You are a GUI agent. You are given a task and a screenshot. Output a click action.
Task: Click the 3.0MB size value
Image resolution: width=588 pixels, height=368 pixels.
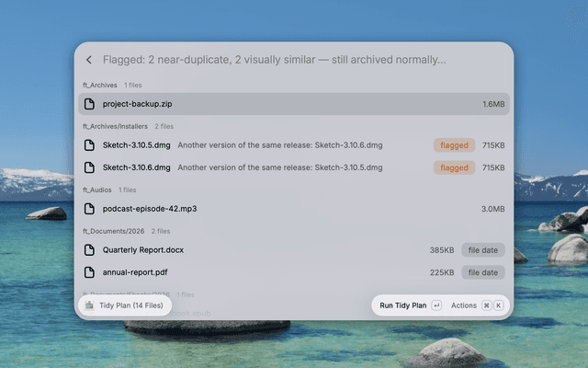(493, 209)
